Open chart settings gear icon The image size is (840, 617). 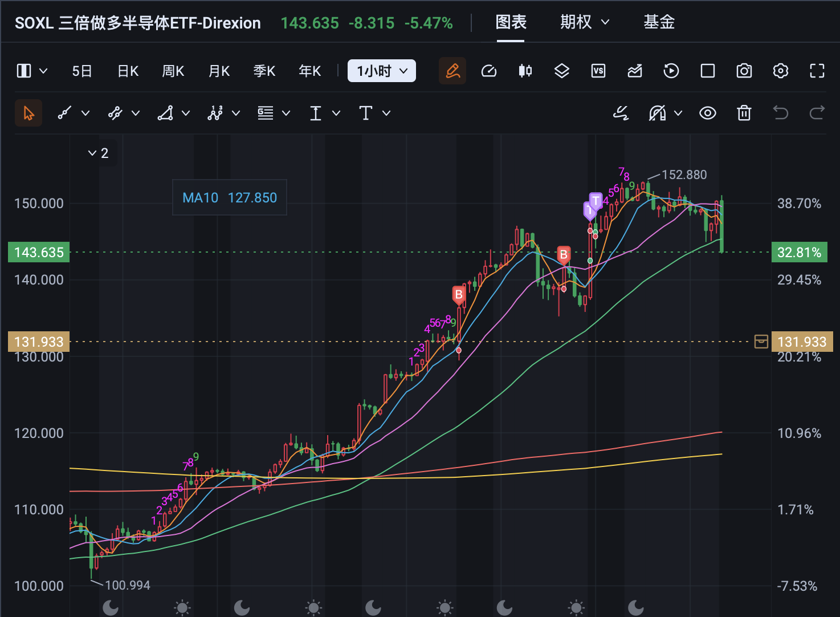pos(781,71)
